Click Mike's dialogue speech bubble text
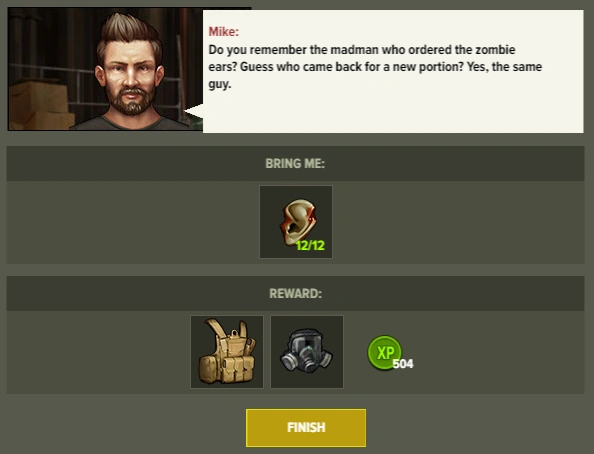 click(375, 67)
